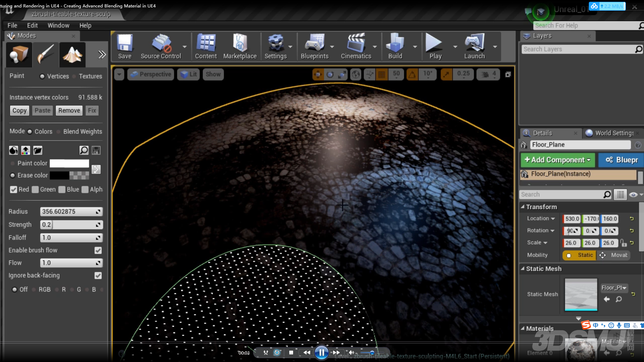This screenshot has width=644, height=362.
Task: Collapse the Static Mesh section
Action: tap(523, 269)
